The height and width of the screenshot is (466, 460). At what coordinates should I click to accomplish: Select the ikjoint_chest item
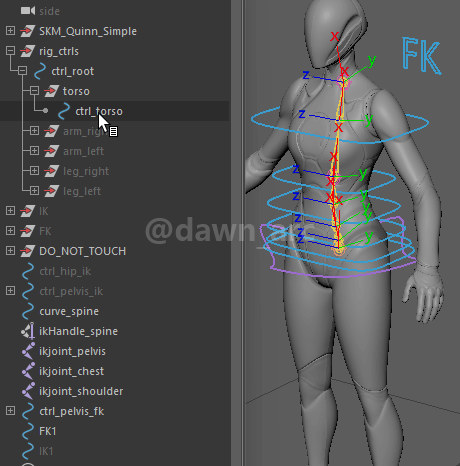coord(71,371)
